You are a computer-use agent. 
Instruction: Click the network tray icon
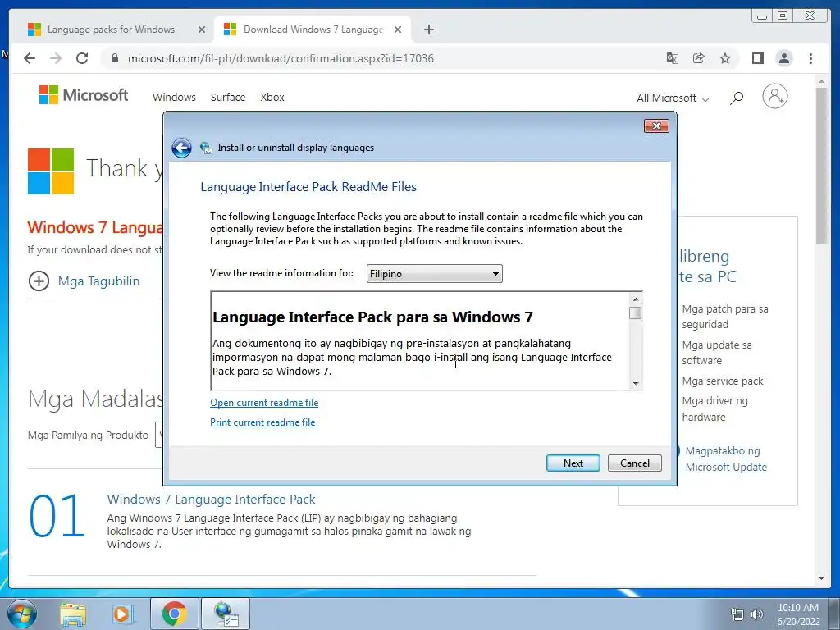pos(737,614)
